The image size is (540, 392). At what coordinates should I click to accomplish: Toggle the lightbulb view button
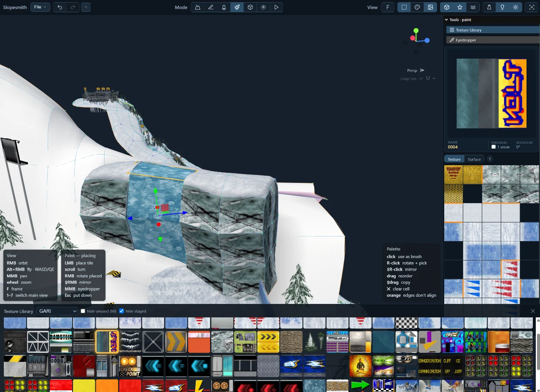[x=502, y=7]
